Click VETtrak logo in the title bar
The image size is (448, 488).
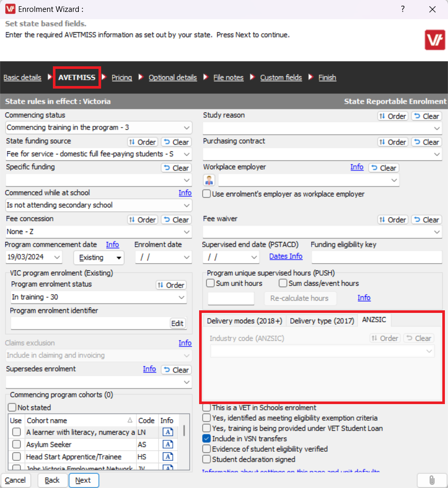point(10,9)
